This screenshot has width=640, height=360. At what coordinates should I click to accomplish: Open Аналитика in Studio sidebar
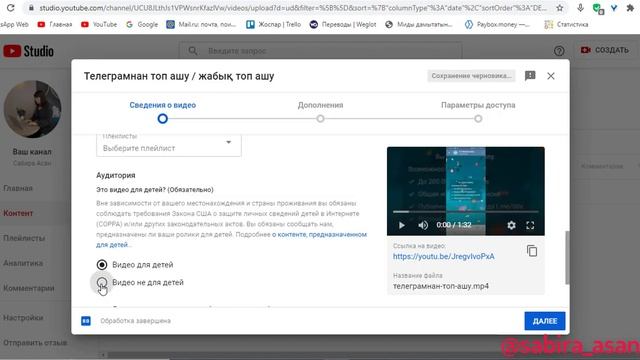tap(23, 263)
